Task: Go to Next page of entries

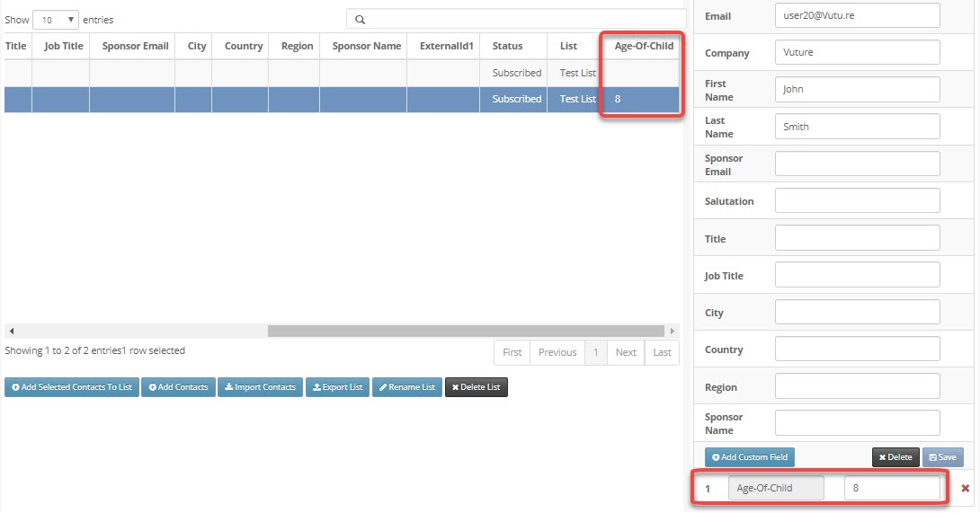Action: tap(626, 352)
